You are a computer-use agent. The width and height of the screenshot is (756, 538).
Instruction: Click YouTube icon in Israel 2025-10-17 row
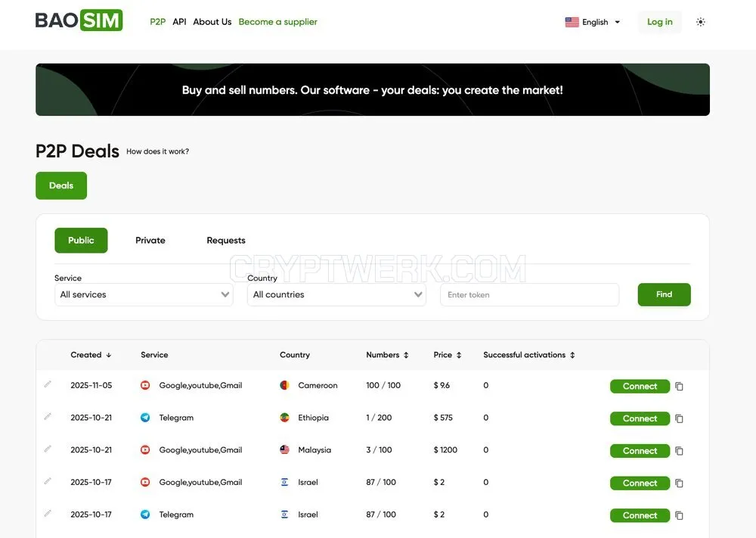pos(145,483)
